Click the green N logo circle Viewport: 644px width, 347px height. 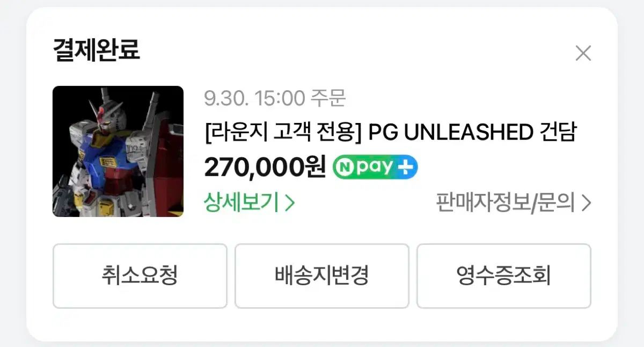coord(345,168)
